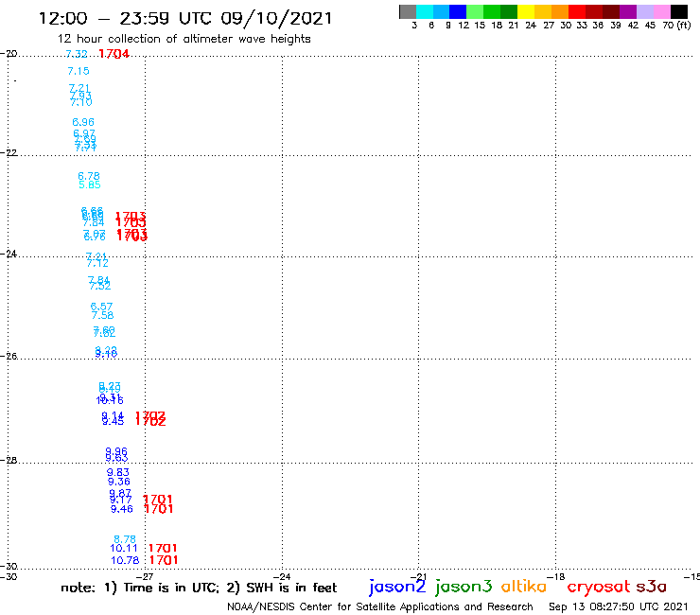Click the red time label 1704

point(114,54)
